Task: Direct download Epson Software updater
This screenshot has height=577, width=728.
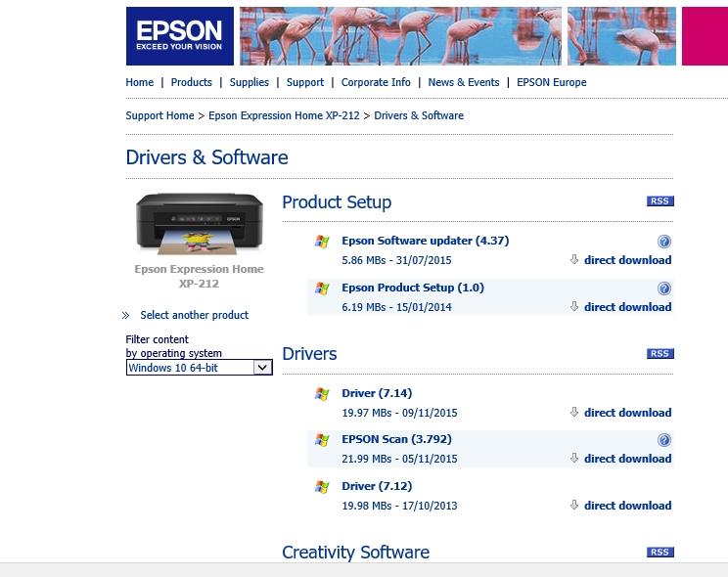Action: pyautogui.click(x=628, y=260)
